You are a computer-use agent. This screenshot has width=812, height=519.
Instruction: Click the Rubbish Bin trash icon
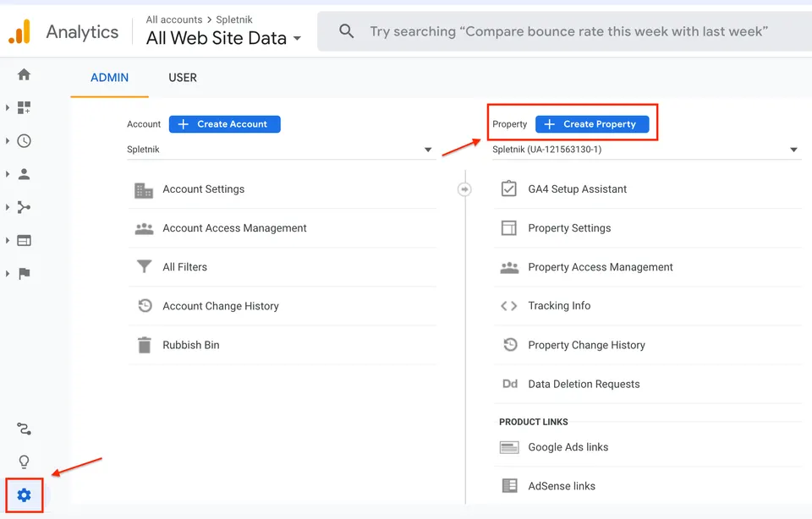pyautogui.click(x=145, y=345)
